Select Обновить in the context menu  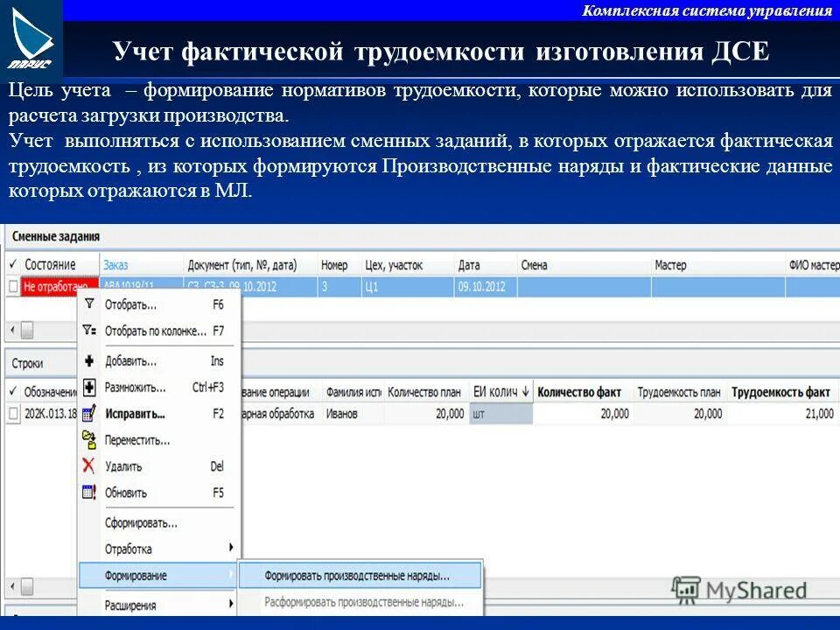[x=160, y=493]
